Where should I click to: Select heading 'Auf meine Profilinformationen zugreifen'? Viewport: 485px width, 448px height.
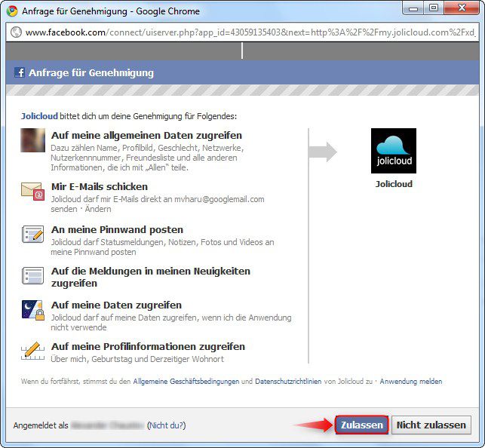[148, 347]
